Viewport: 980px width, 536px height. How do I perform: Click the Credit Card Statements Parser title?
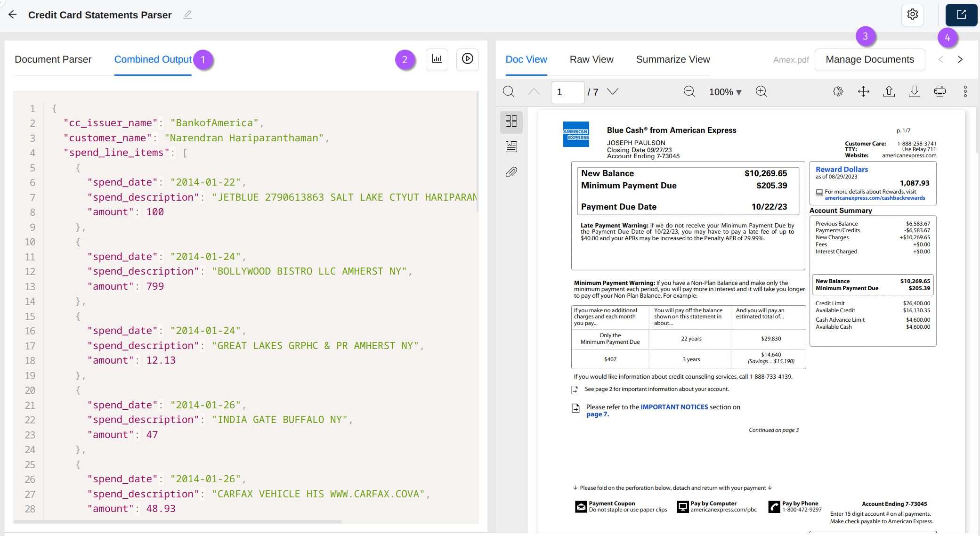point(100,15)
